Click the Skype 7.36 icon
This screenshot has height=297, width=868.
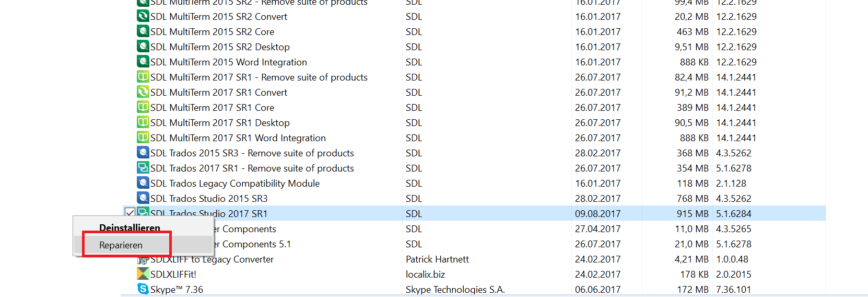click(143, 289)
